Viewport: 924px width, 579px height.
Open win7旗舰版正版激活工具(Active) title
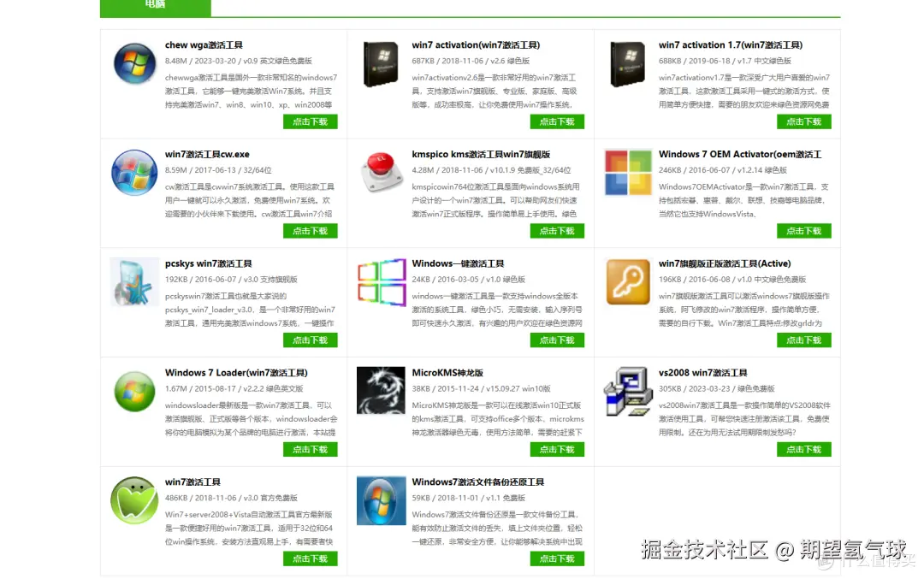[725, 264]
